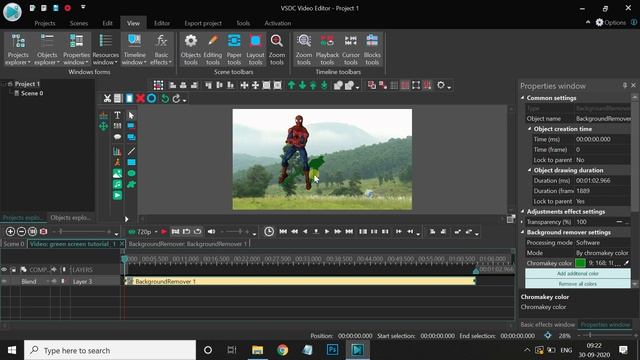640x360 pixels.
Task: Select the Chart tool icon
Action: pos(117,151)
